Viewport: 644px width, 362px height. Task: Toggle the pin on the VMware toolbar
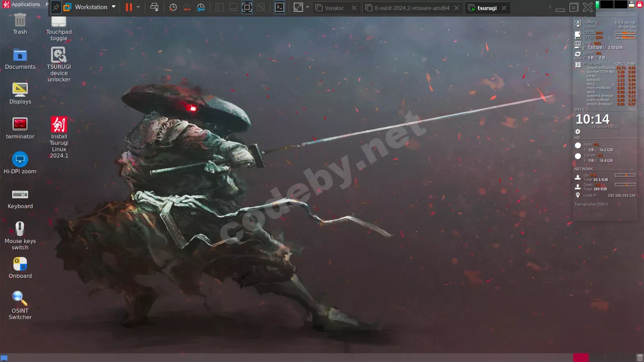pyautogui.click(x=56, y=7)
